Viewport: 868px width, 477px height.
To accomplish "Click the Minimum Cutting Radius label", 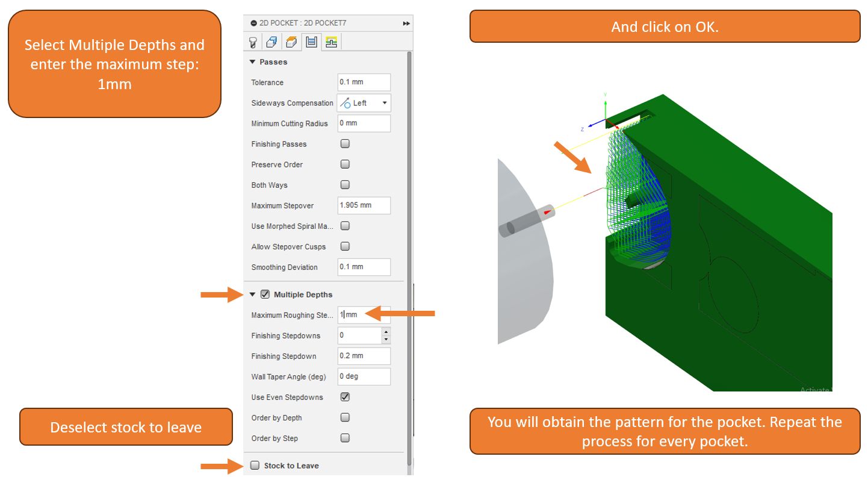I will pos(290,123).
